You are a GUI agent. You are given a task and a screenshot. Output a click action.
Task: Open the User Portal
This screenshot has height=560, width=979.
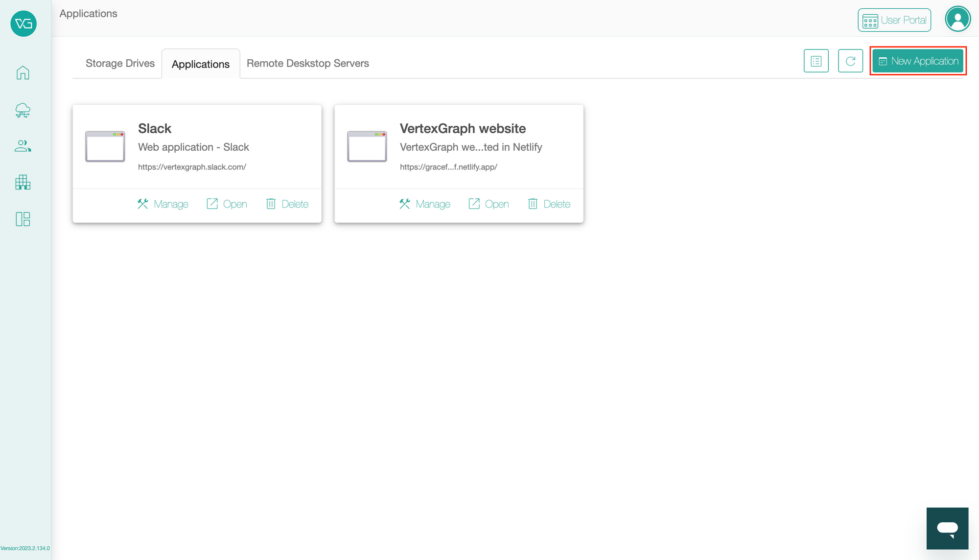tap(894, 20)
